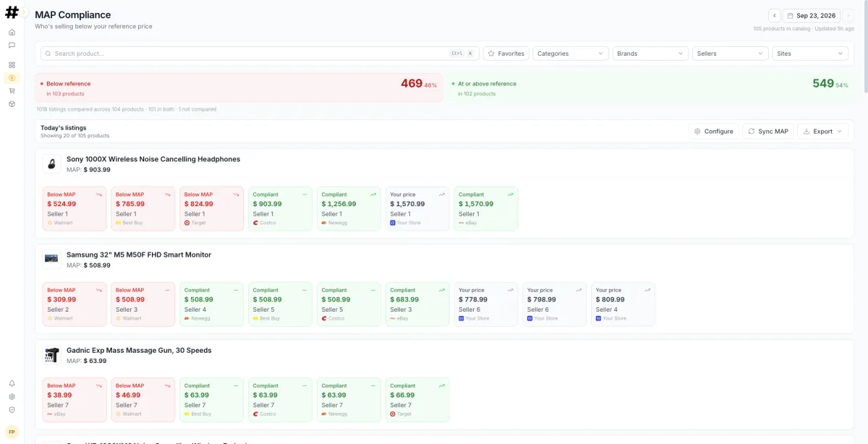Open the Brands dropdown
The image size is (868, 444).
click(x=651, y=54)
